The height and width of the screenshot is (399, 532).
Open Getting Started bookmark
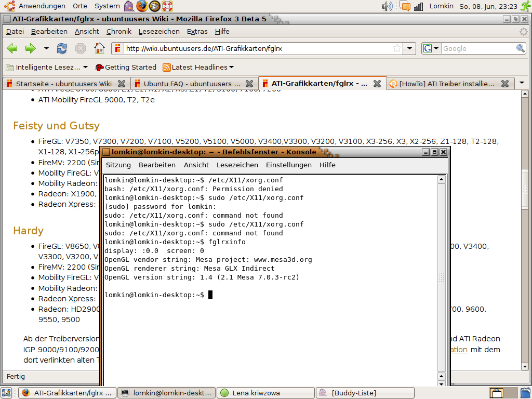pos(126,68)
